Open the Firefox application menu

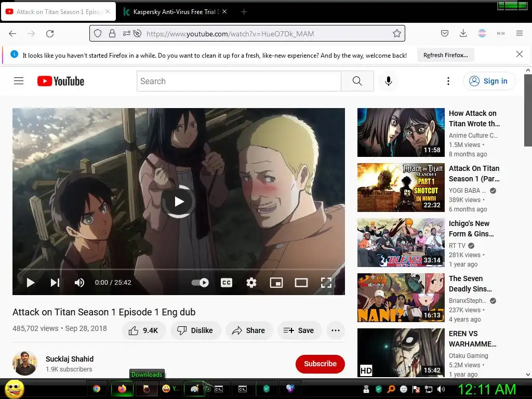[x=520, y=33]
